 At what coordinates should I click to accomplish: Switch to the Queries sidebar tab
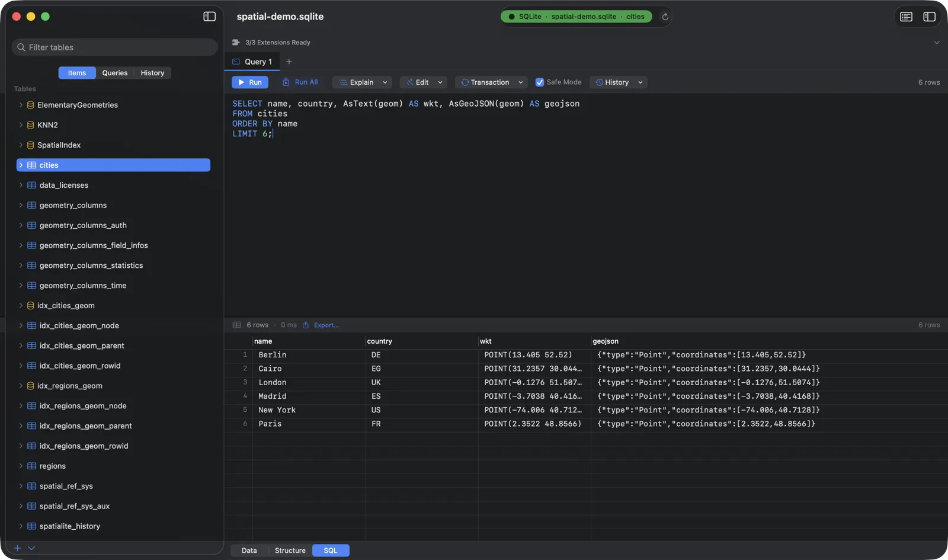tap(115, 73)
